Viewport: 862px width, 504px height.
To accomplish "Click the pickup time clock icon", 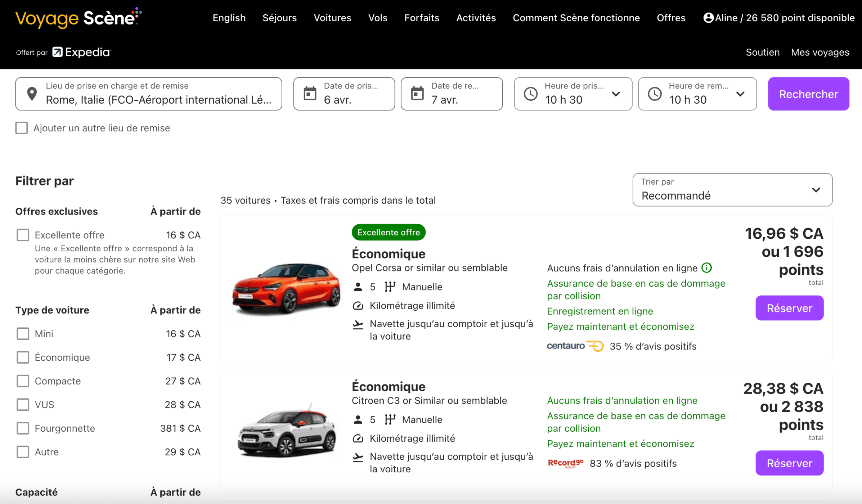I will point(530,94).
